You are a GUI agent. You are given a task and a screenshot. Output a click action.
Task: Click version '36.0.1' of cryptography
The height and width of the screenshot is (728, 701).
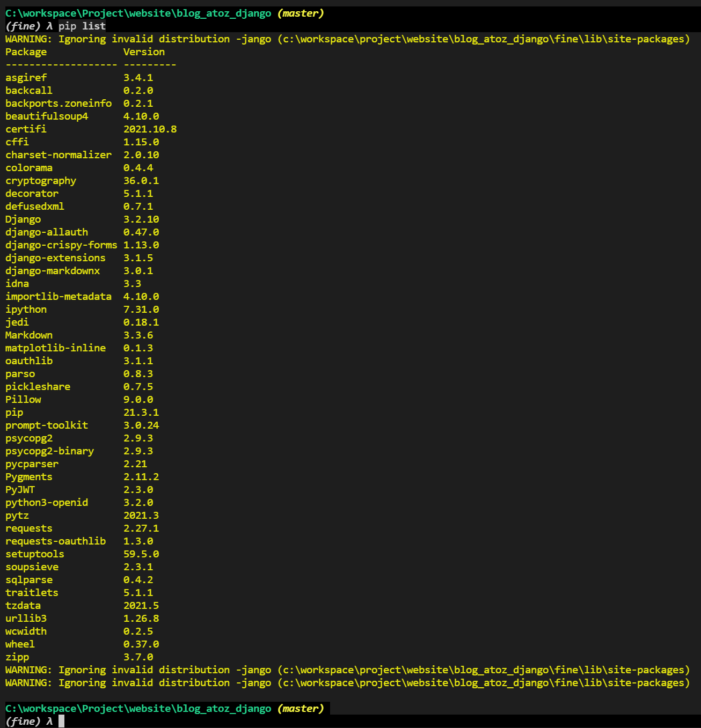(141, 181)
